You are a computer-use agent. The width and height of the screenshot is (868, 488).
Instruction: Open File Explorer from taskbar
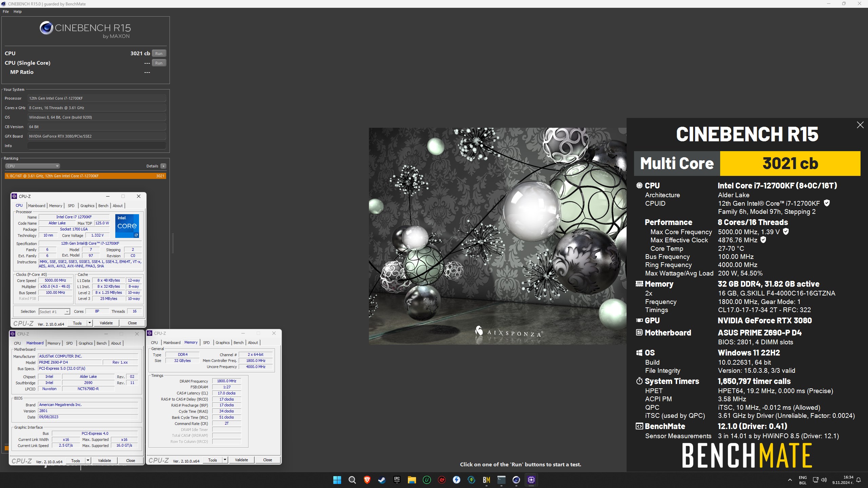[412, 480]
